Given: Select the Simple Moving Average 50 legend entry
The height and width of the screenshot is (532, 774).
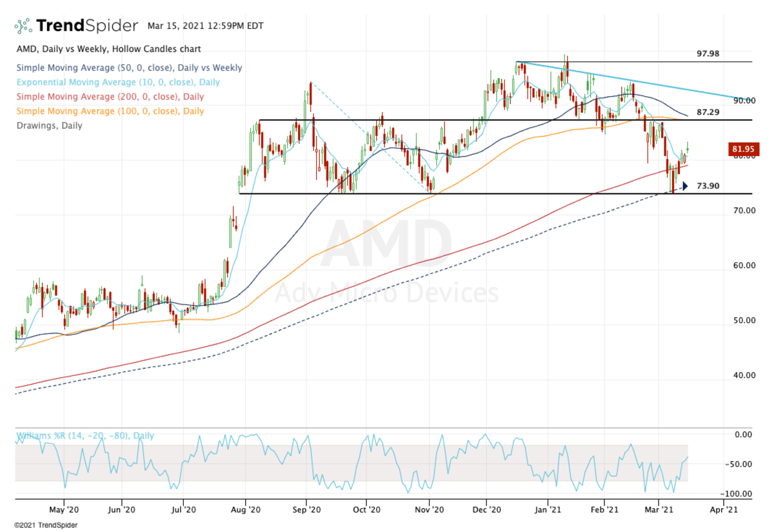Looking at the screenshot, I should tap(129, 68).
